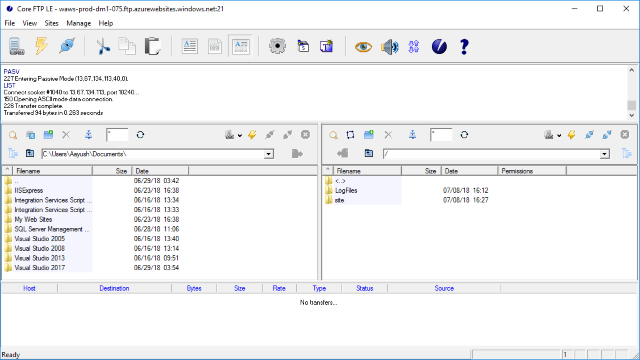The height and width of the screenshot is (360, 640).
Task: Expand the remote path dropdown arrow
Action: [604, 154]
